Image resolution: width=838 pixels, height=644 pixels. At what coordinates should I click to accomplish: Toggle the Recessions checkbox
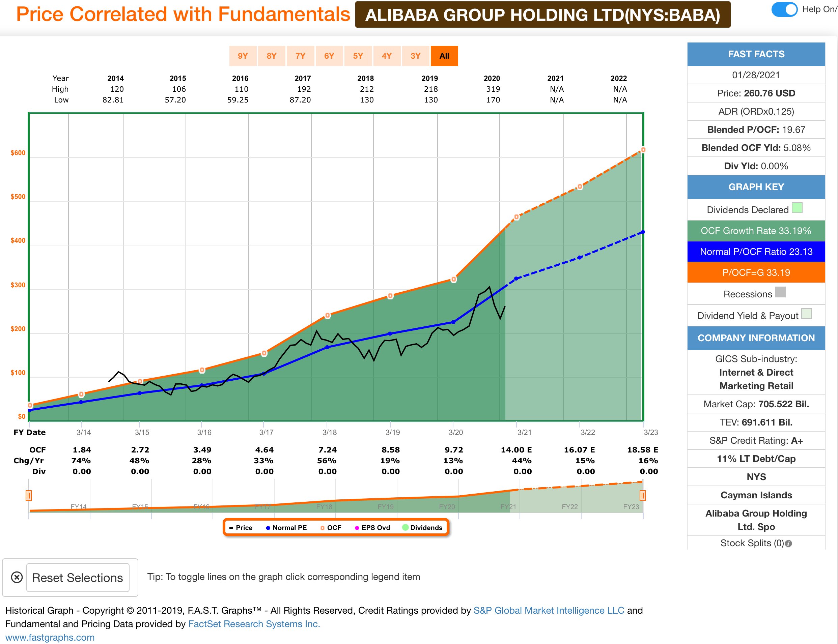click(x=780, y=292)
